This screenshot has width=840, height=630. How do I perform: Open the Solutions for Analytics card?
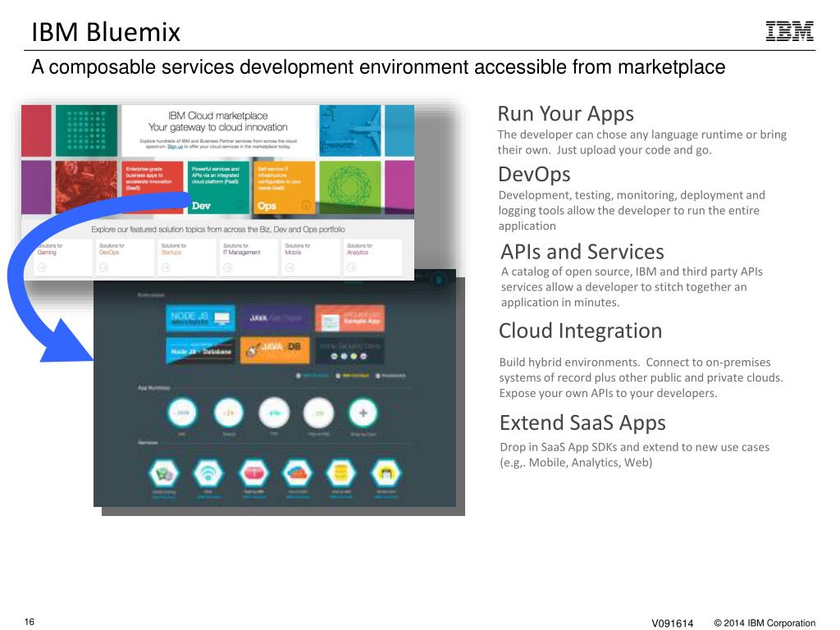373,258
